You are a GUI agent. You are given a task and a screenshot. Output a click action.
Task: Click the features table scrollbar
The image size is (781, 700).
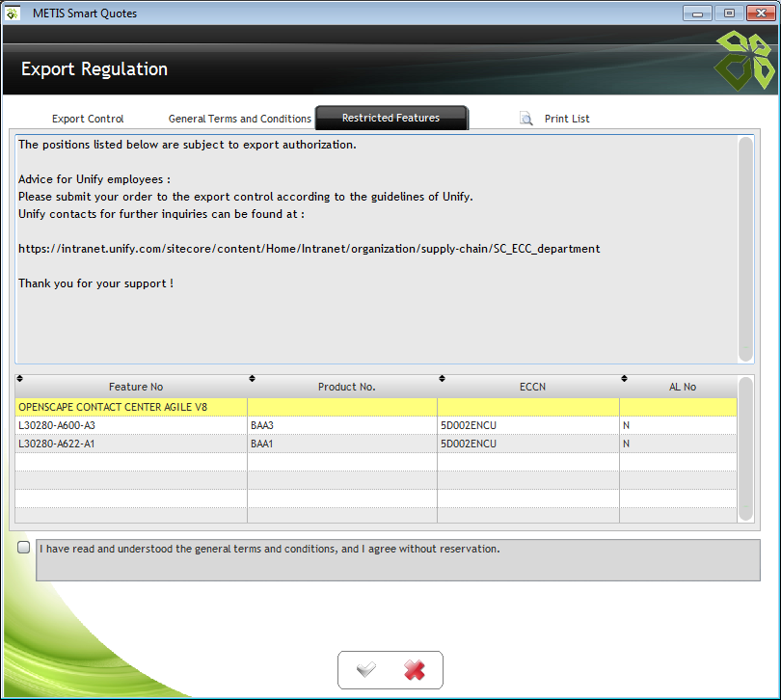click(745, 448)
